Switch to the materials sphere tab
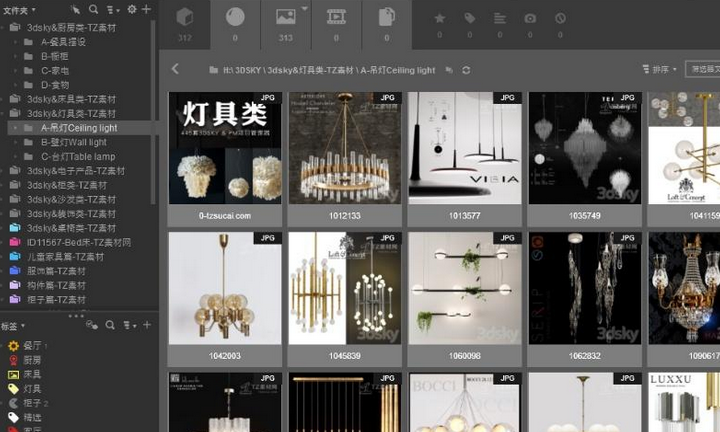Image resolution: width=720 pixels, height=432 pixels. tap(235, 25)
